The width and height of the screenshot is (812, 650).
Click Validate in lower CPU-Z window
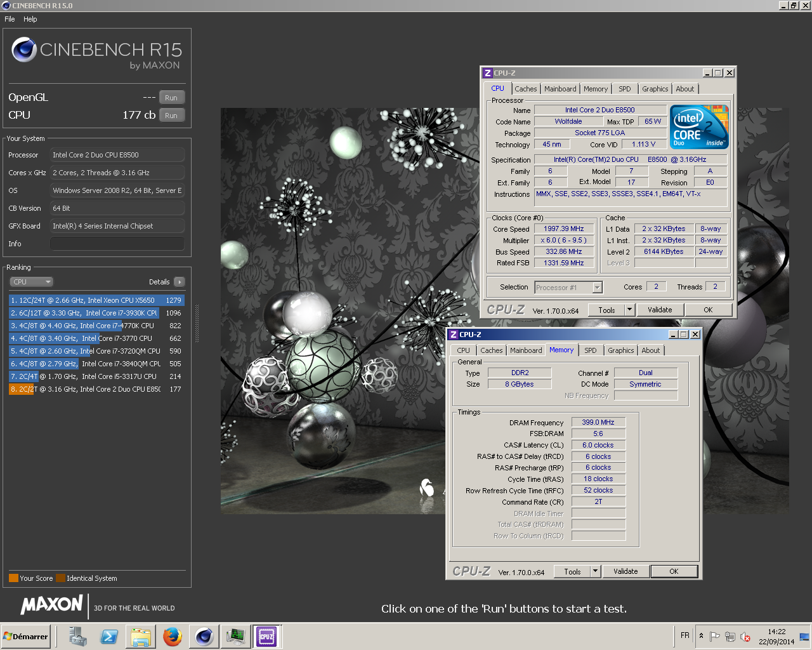coord(625,571)
